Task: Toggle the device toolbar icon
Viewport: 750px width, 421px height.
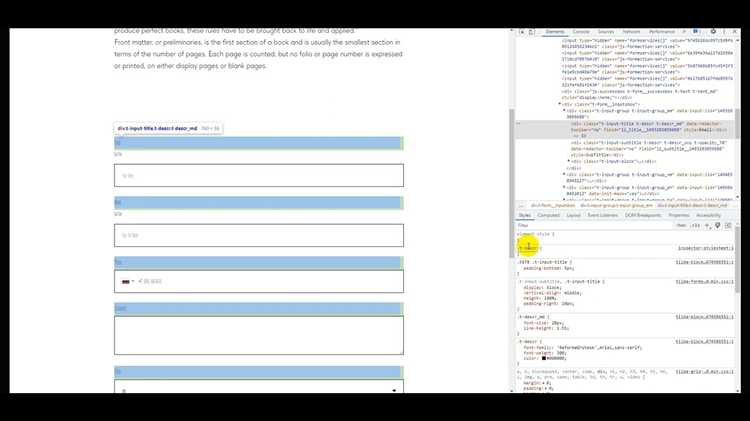Action: 532,32
